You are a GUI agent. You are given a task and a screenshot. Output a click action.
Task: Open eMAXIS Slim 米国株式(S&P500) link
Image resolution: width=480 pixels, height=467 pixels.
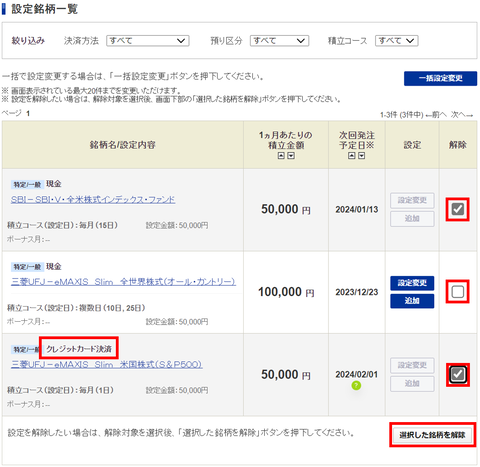[x=107, y=364]
